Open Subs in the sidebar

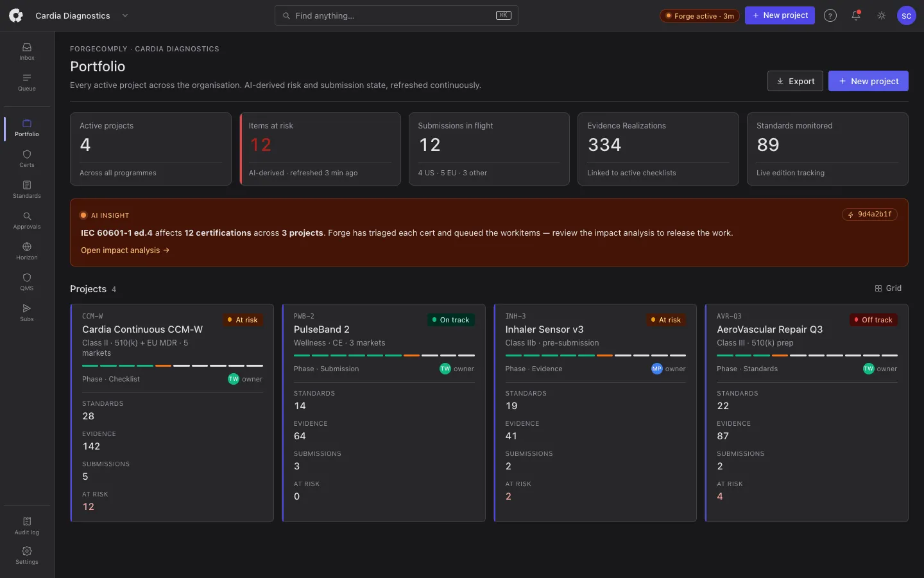pyautogui.click(x=27, y=313)
